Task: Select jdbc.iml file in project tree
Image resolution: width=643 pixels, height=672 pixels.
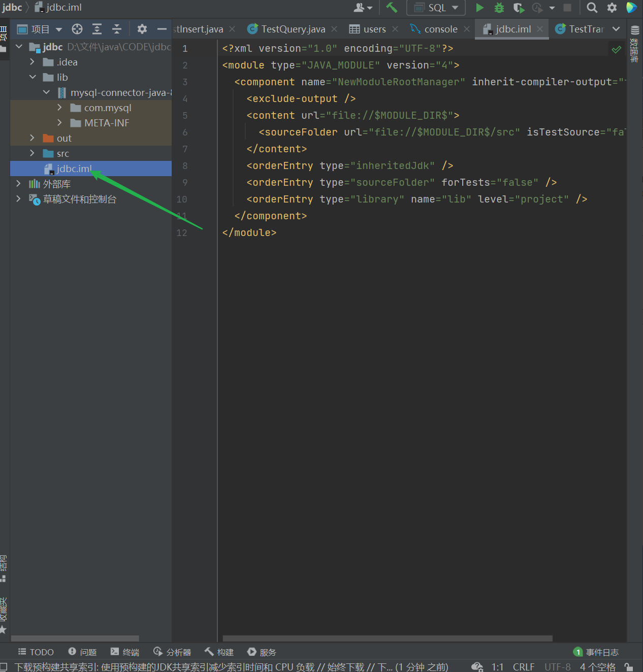Action: tap(91, 169)
